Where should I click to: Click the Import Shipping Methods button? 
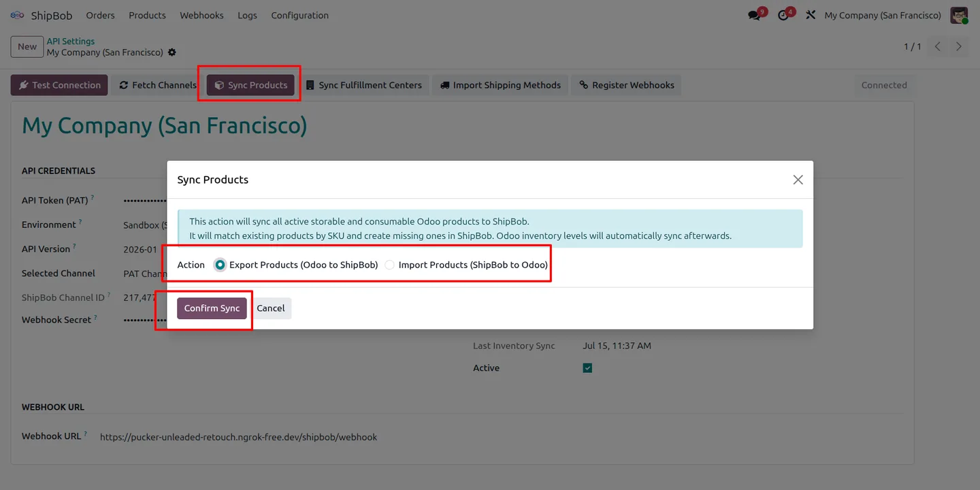point(500,85)
